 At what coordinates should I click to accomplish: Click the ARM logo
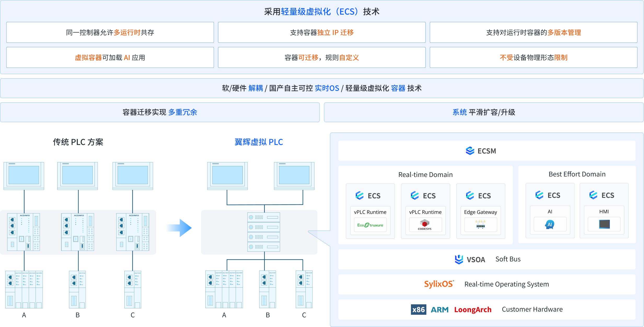440,310
